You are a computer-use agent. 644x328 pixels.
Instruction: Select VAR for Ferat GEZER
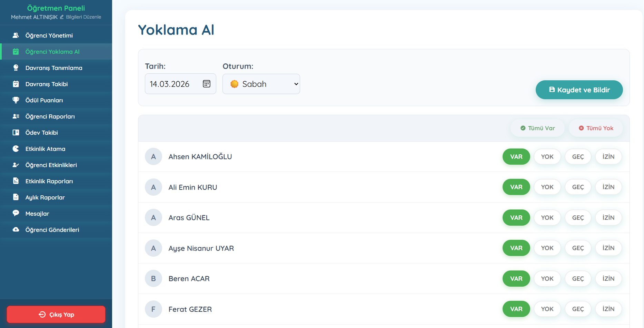coord(516,309)
